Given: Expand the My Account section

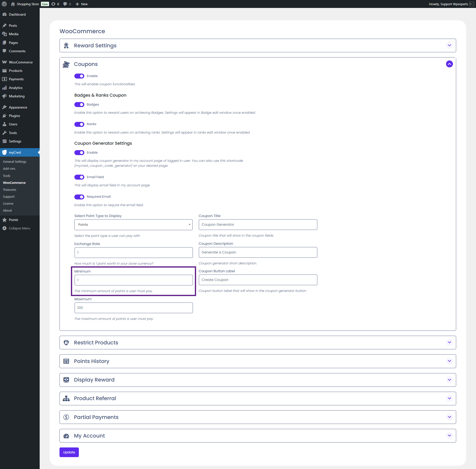Looking at the screenshot, I should (449, 436).
